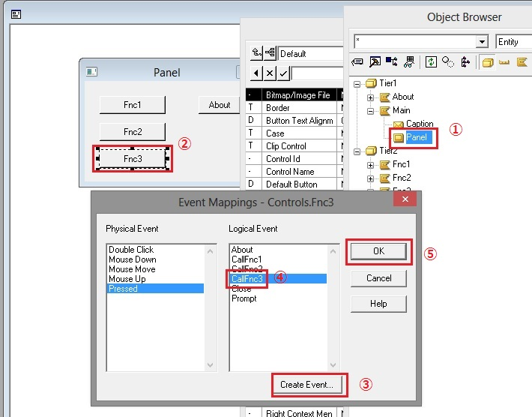Click the property value input field
Viewport: 532px width, 417px height.
[317, 73]
